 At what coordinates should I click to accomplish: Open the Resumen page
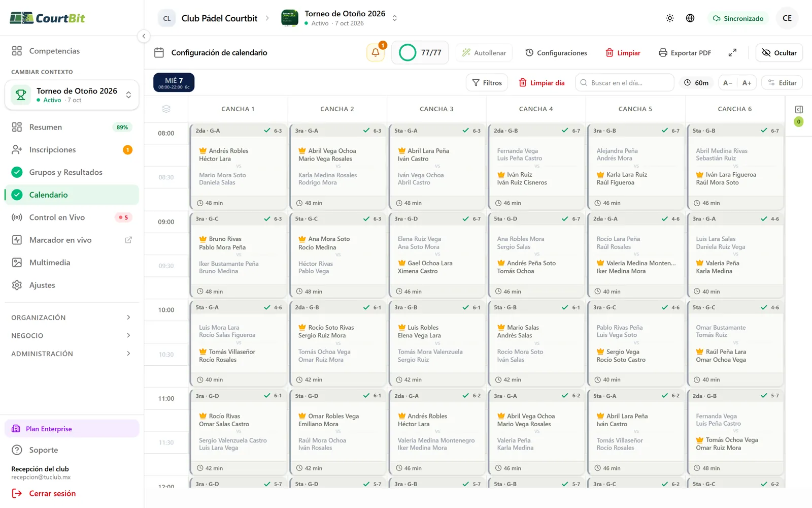tap(72, 127)
